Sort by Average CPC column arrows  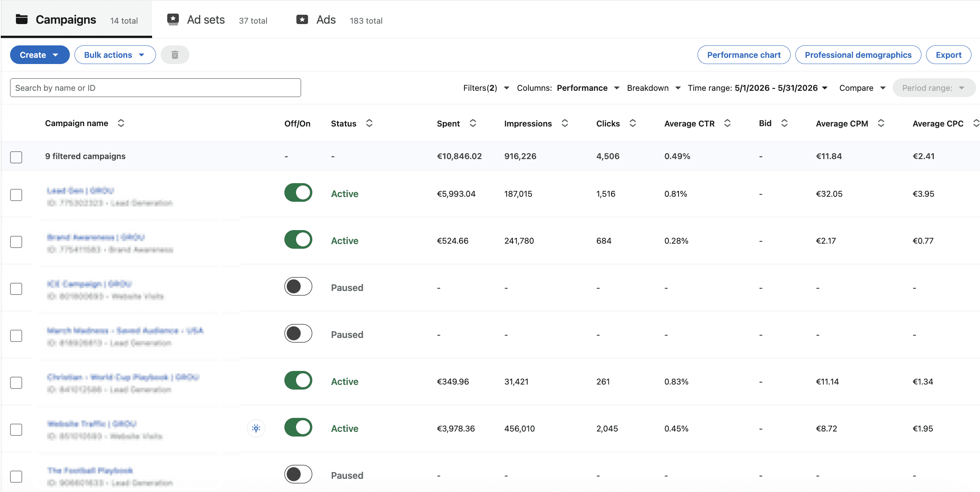point(976,123)
